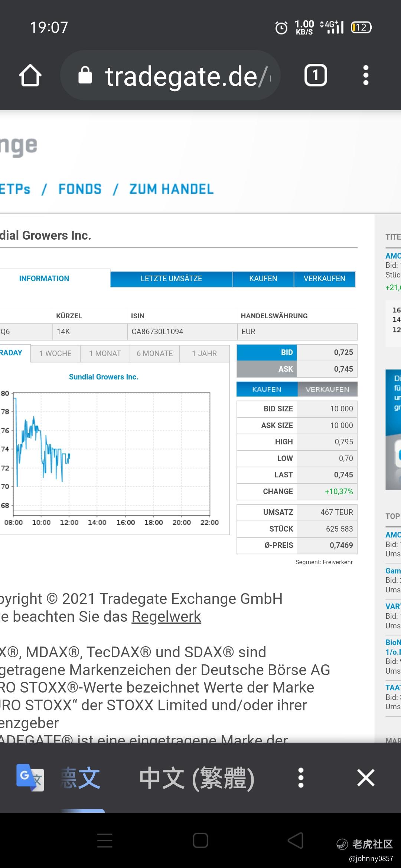401x868 pixels.
Task: Close the translate bar
Action: coord(366,777)
